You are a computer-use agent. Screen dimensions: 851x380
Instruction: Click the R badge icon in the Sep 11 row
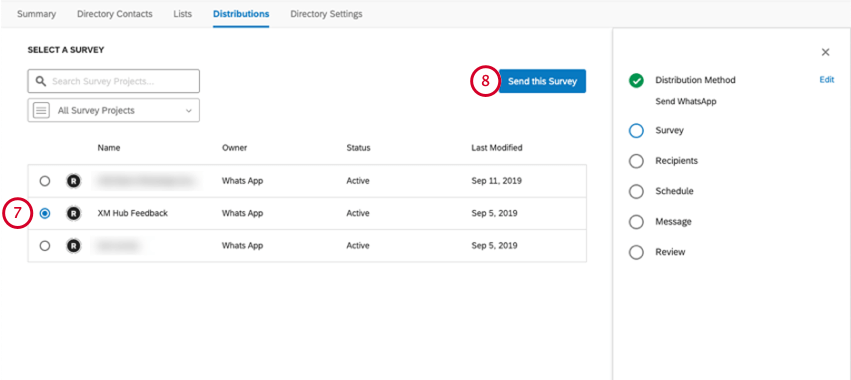(73, 181)
